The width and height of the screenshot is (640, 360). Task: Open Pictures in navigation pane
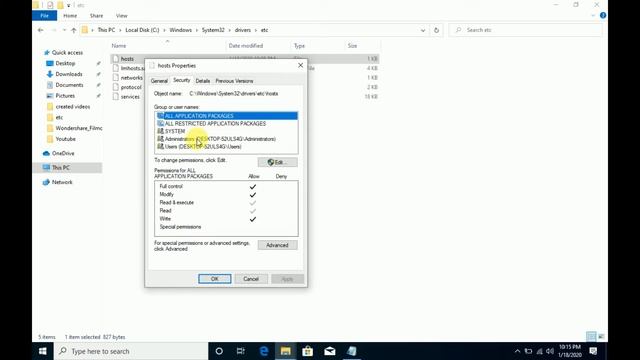tap(65, 96)
